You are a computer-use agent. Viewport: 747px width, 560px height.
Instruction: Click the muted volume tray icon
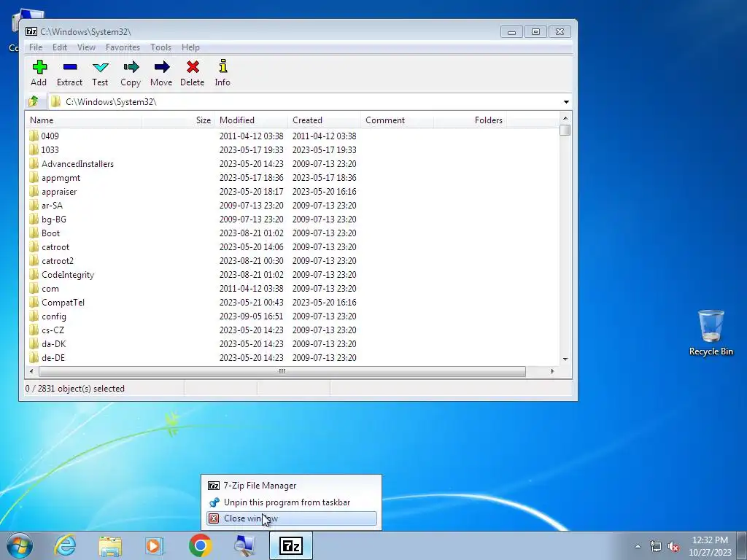[x=673, y=546]
